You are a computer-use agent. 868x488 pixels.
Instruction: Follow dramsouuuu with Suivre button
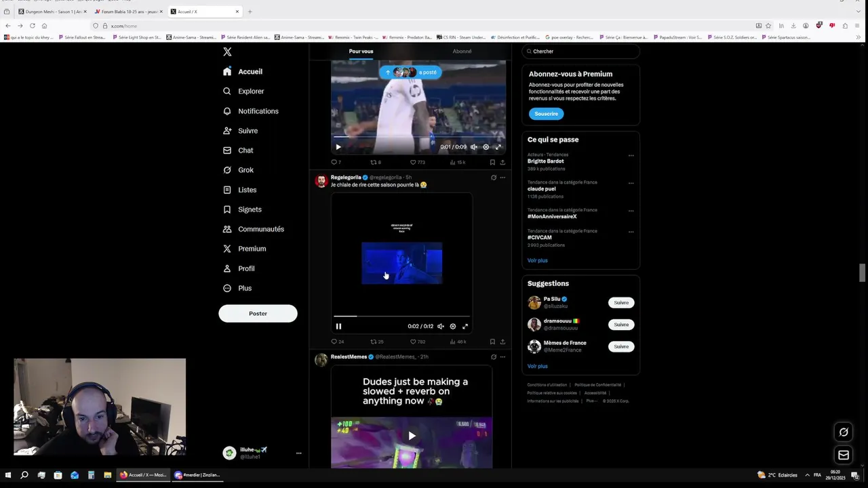621,325
